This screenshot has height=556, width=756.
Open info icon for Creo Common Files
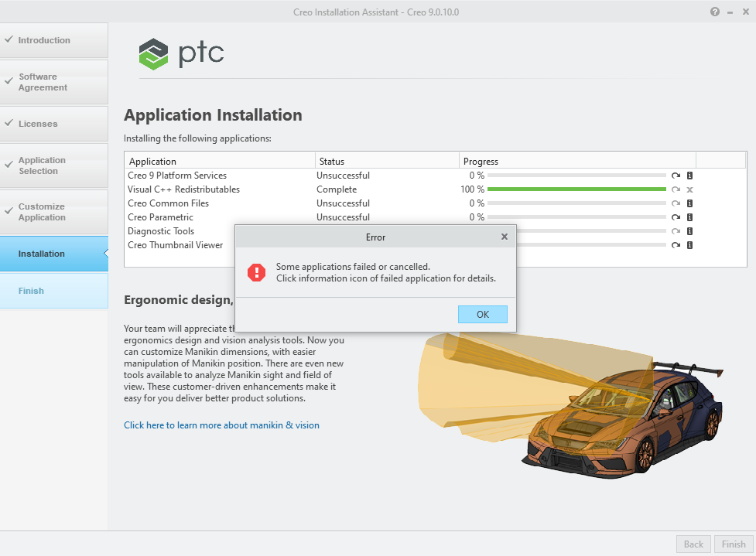pyautogui.click(x=690, y=203)
